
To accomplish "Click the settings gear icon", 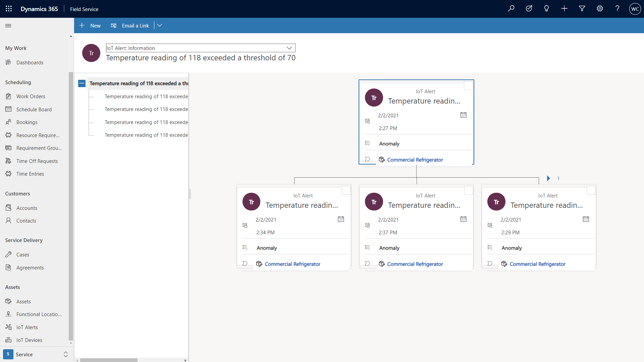I will [x=599, y=9].
